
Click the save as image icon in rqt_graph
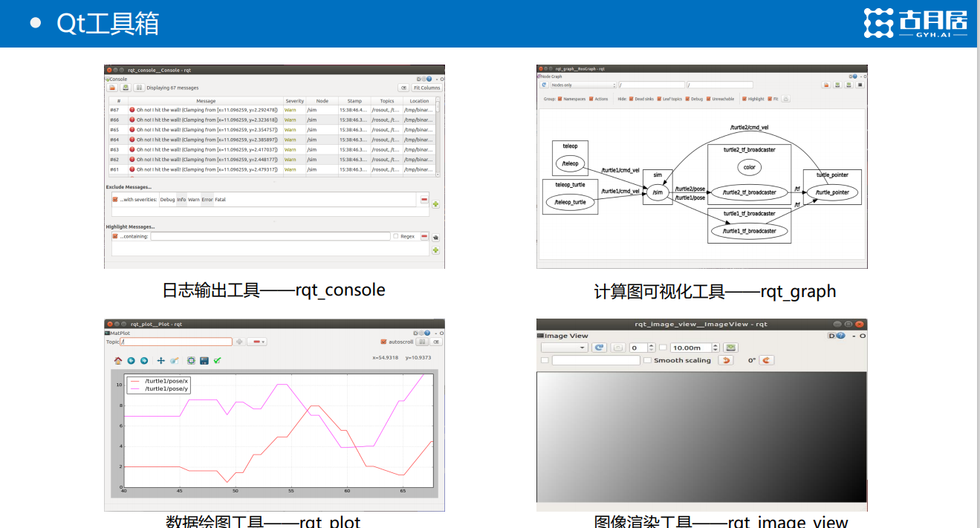click(860, 85)
